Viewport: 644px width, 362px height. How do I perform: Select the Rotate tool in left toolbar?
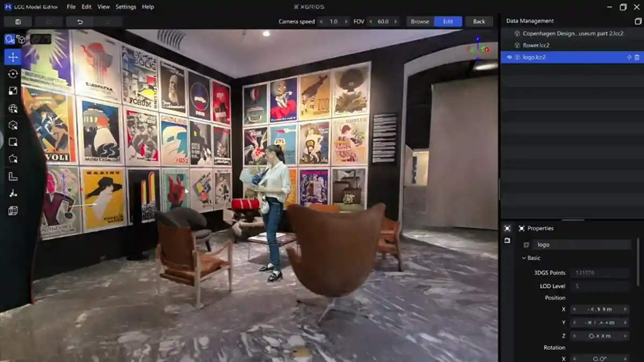point(13,74)
